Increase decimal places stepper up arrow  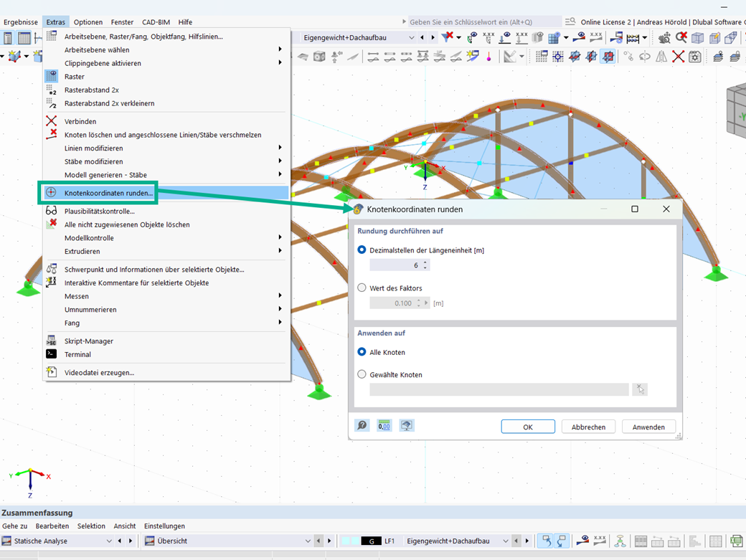(425, 262)
